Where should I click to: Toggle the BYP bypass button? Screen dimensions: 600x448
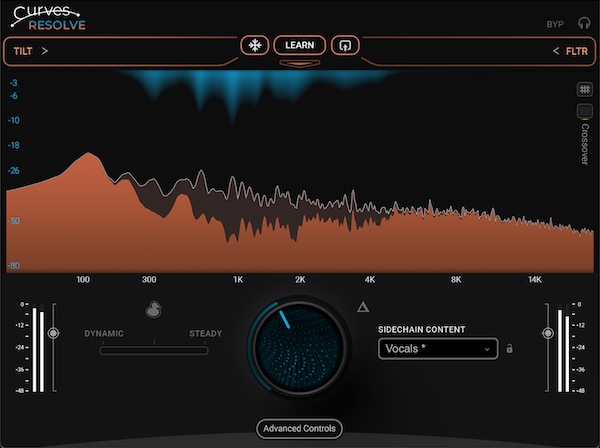pyautogui.click(x=555, y=24)
